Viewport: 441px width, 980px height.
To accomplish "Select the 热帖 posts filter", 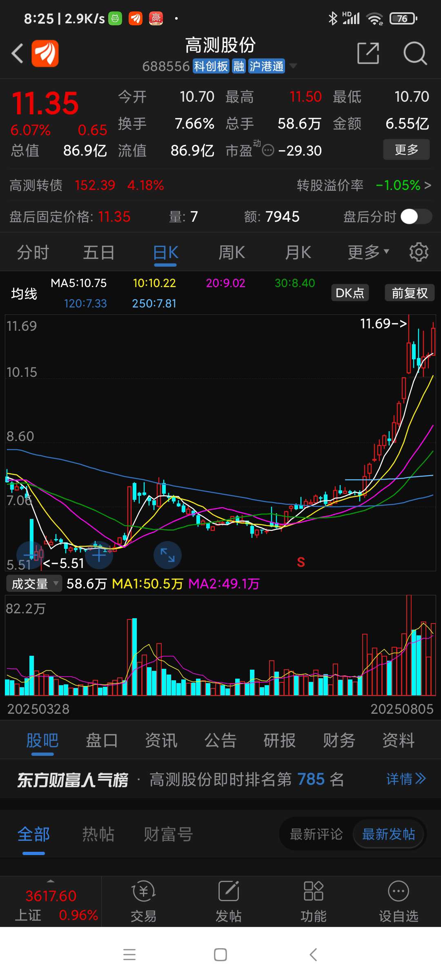I will click(98, 834).
